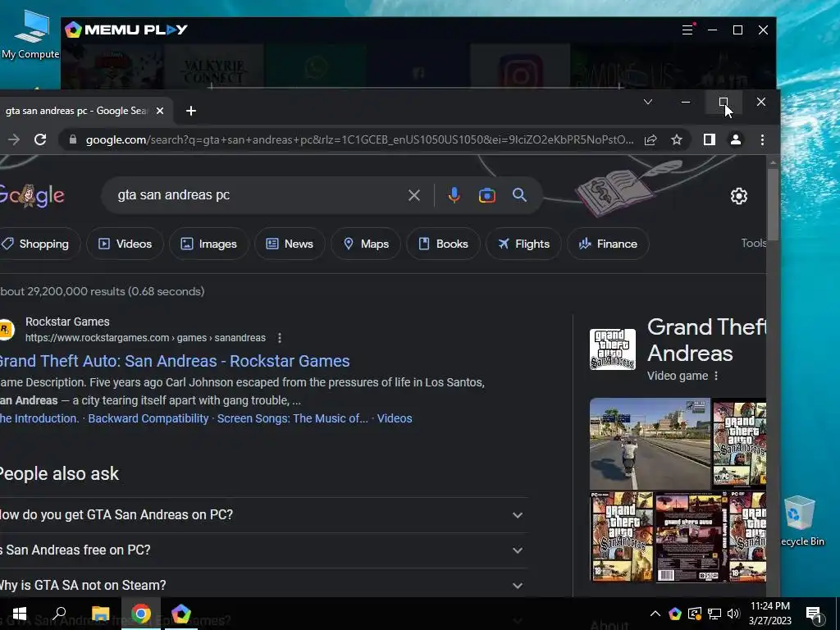Share this page icon in address bar
The image size is (840, 630).
(x=651, y=139)
